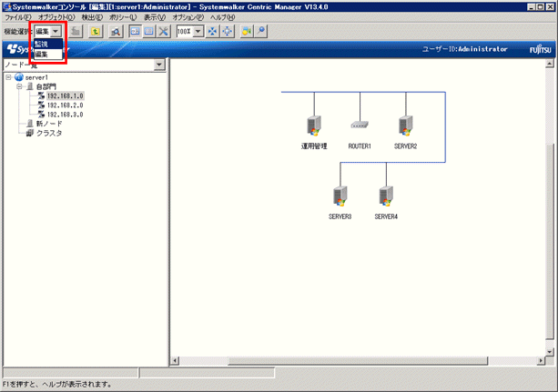The width and height of the screenshot is (558, 392).
Task: Open the ファイル(F) menu
Action: [x=18, y=17]
